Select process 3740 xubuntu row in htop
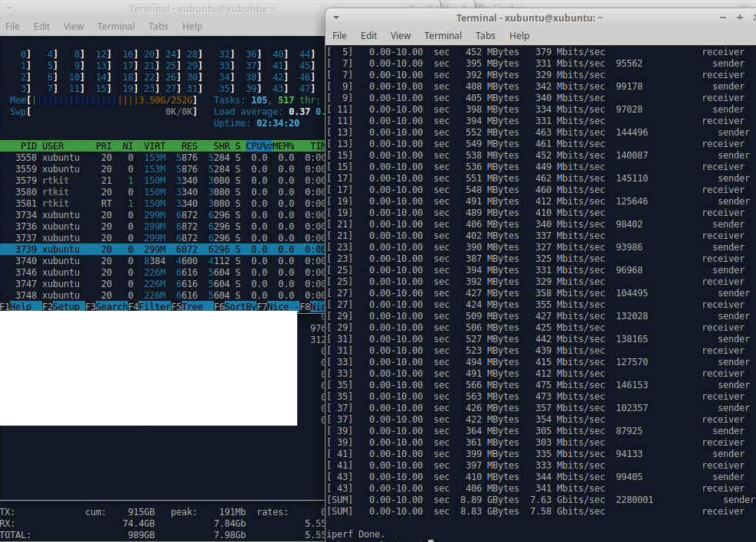The height and width of the screenshot is (542, 756). 162,261
